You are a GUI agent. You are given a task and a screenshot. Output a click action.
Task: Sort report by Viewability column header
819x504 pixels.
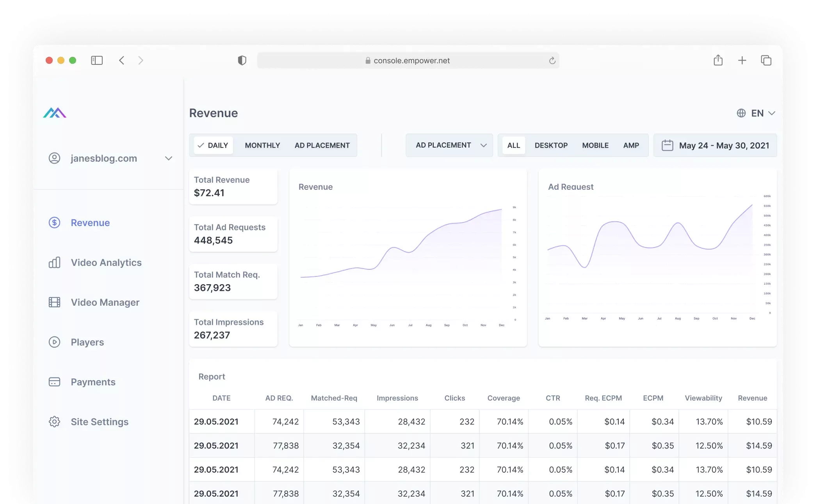coord(703,398)
